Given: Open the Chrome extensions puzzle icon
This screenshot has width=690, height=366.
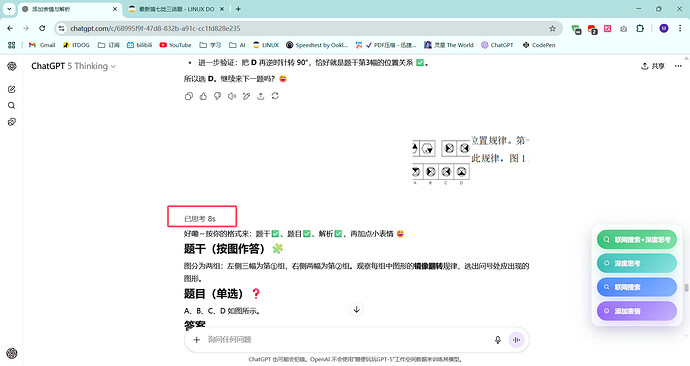Looking at the screenshot, I should (640, 29).
